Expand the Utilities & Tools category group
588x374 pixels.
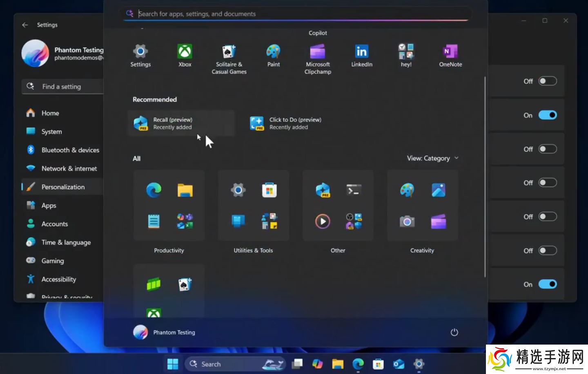click(253, 206)
